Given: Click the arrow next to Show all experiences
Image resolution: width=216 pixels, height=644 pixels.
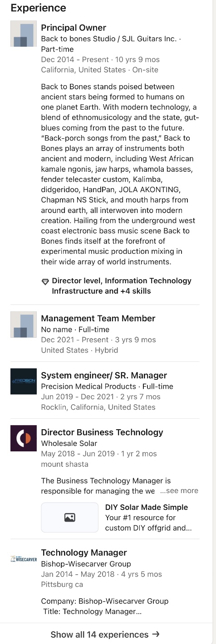Looking at the screenshot, I should tap(156, 634).
